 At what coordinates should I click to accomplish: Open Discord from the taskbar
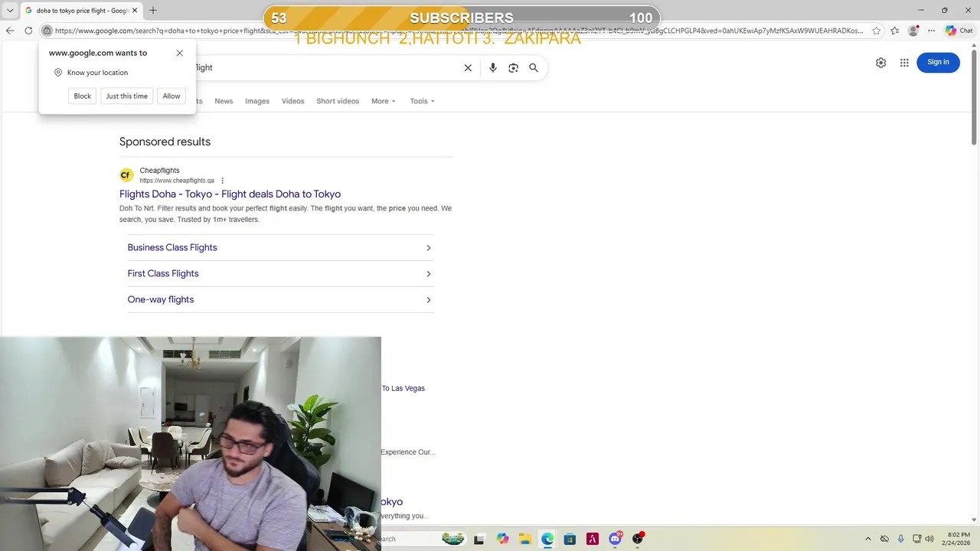[615, 539]
